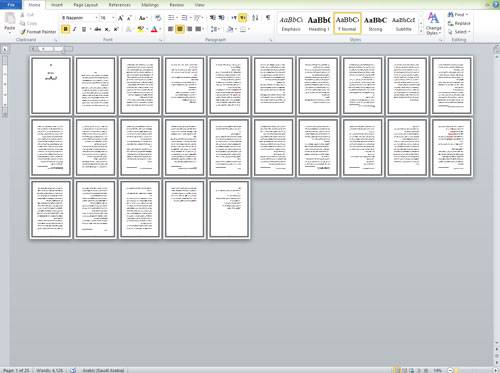Image resolution: width=500 pixels, height=373 pixels.
Task: Open the font color dropdown arrow
Action: [160, 29]
